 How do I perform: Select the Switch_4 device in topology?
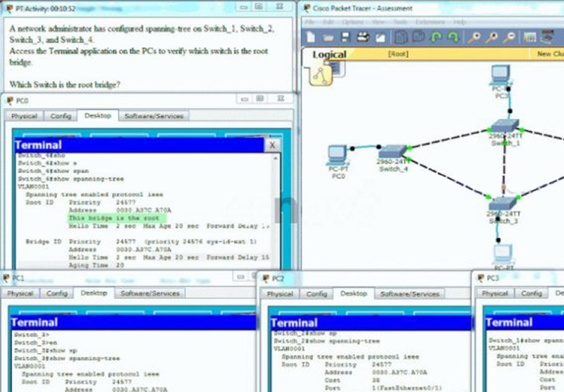pyautogui.click(x=393, y=152)
